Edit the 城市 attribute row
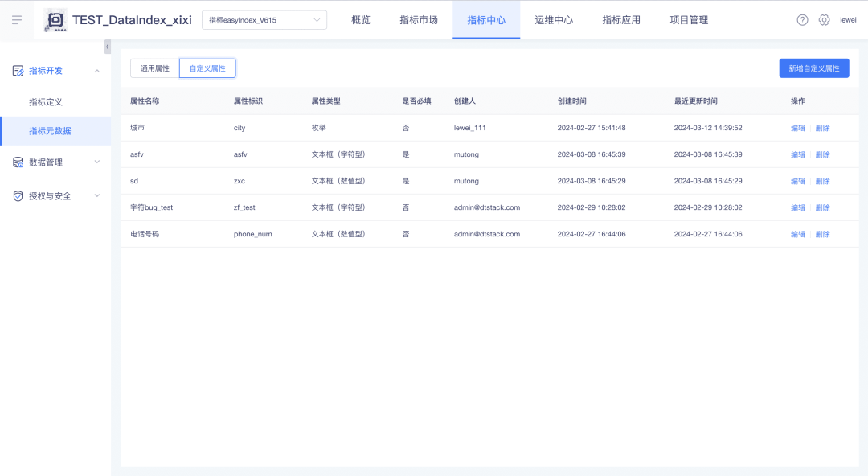The image size is (868, 476). 798,128
